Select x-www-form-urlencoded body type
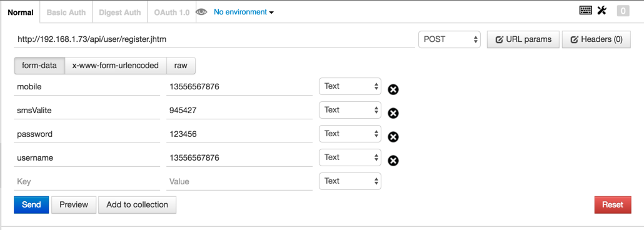This screenshot has width=644, height=230. pos(116,66)
